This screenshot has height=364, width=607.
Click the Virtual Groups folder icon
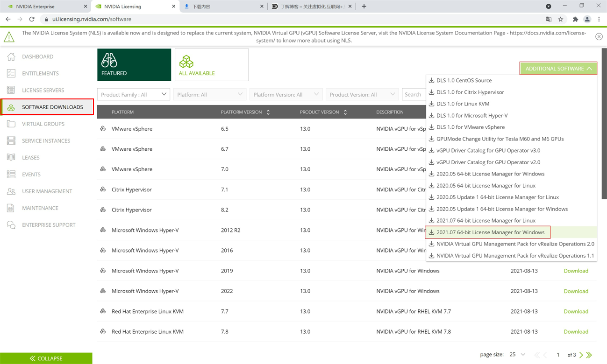pyautogui.click(x=11, y=124)
